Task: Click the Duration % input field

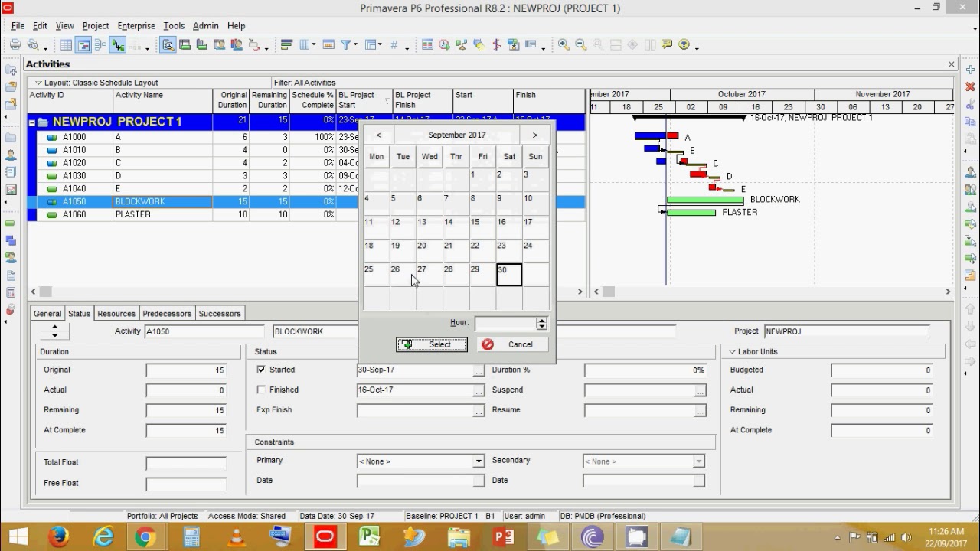Action: click(x=645, y=370)
